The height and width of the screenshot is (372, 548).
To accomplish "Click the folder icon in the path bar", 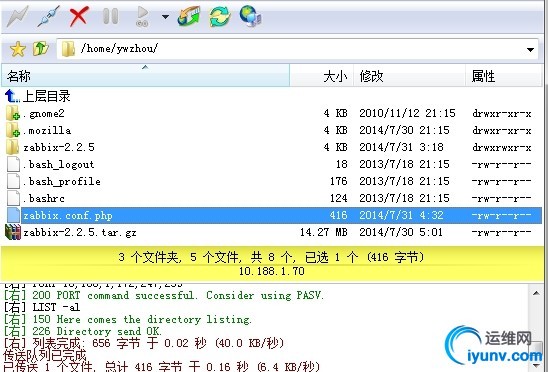I will point(68,49).
